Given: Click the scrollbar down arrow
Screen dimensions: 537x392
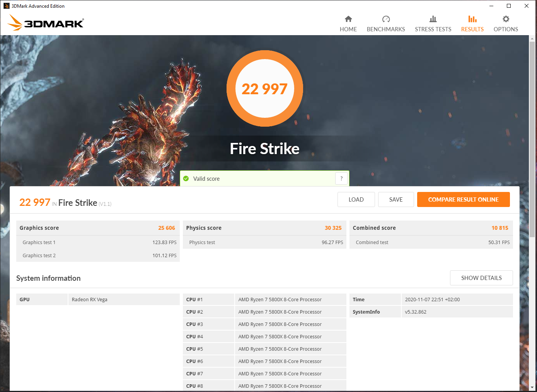Looking at the screenshot, I should click(x=532, y=387).
